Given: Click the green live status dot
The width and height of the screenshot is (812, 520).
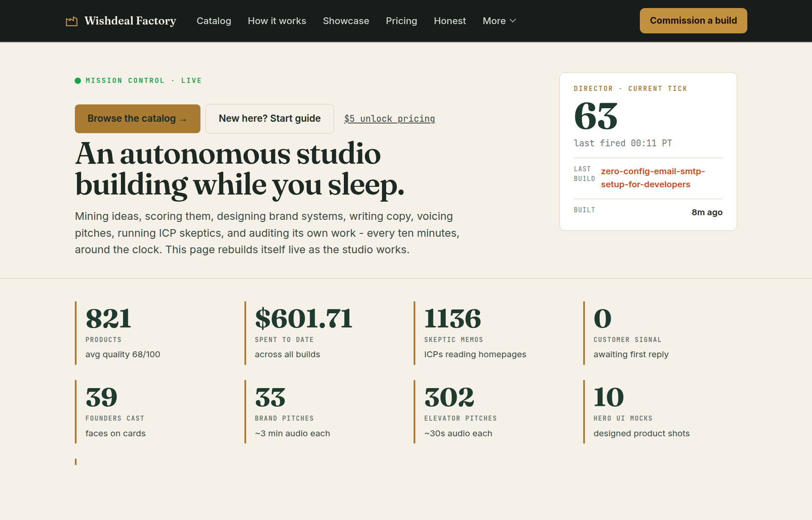Looking at the screenshot, I should click(x=78, y=81).
